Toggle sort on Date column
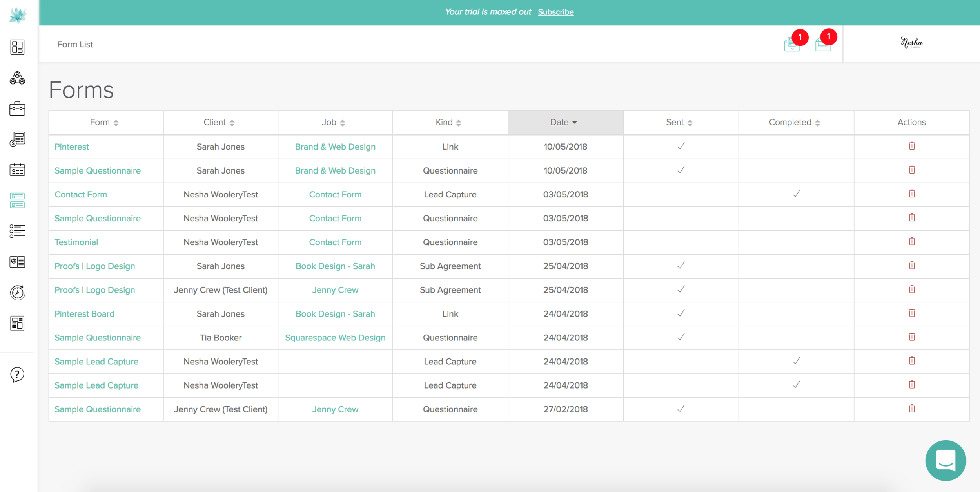The width and height of the screenshot is (980, 492). (565, 123)
